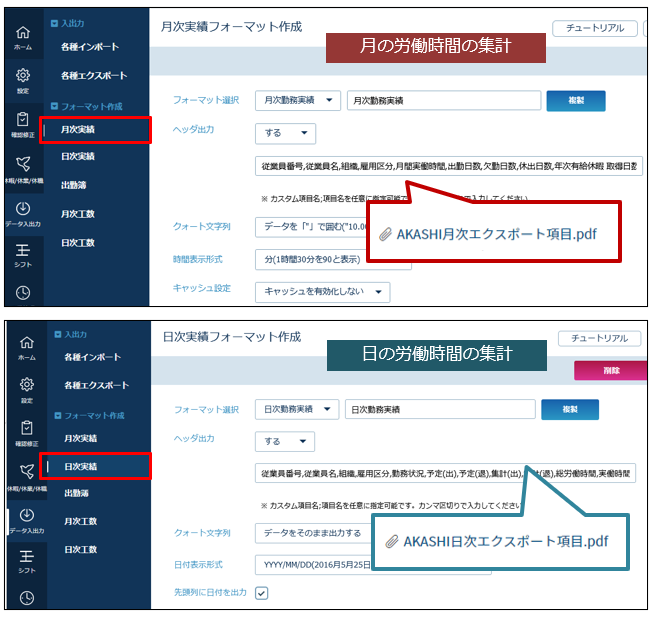
Task: Collapse the 入出力 section in monthly sidebar
Action: 54,22
